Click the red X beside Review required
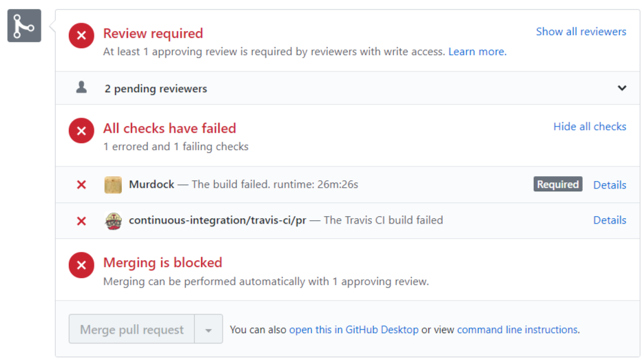This screenshot has width=644, height=362. click(x=81, y=36)
